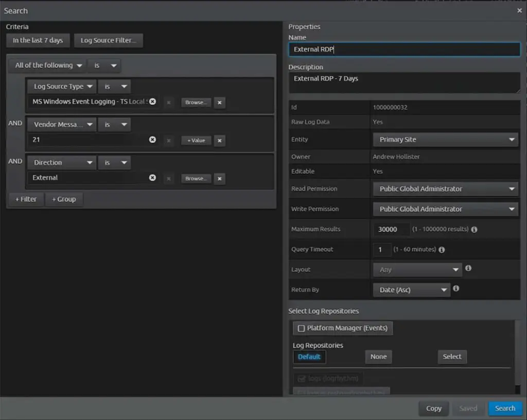Image resolution: width=527 pixels, height=420 pixels.
Task: Open the Log Source Filter panel
Action: [x=108, y=40]
